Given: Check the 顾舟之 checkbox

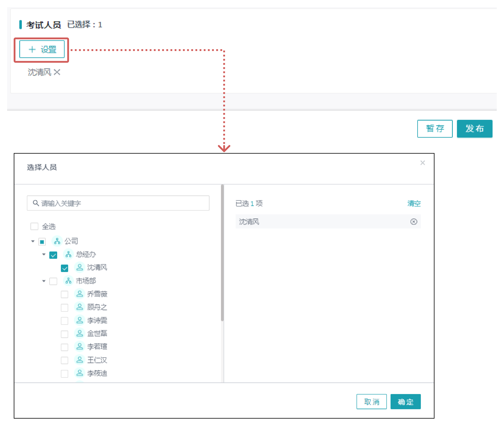Looking at the screenshot, I should coord(64,308).
